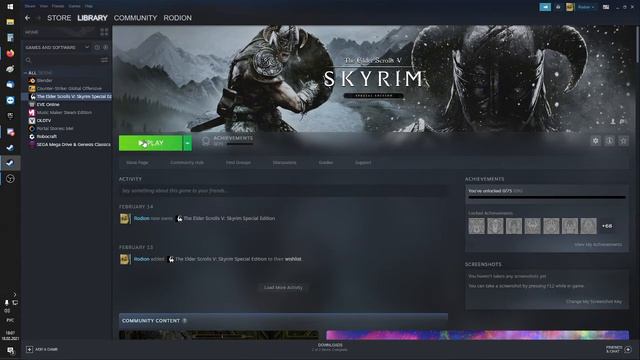Select Blender in the library list
640x360 pixels.
click(44, 80)
